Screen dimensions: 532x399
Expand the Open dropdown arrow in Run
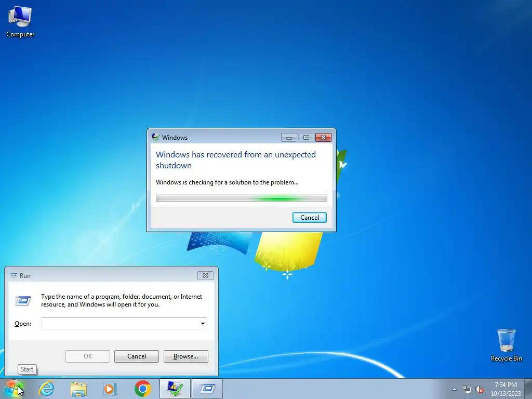[203, 323]
